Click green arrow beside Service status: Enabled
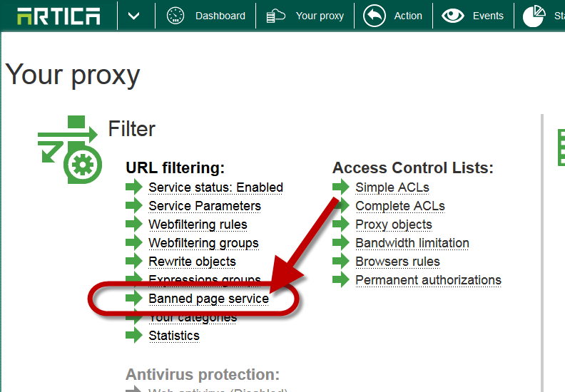This screenshot has height=392, width=565. 134,187
